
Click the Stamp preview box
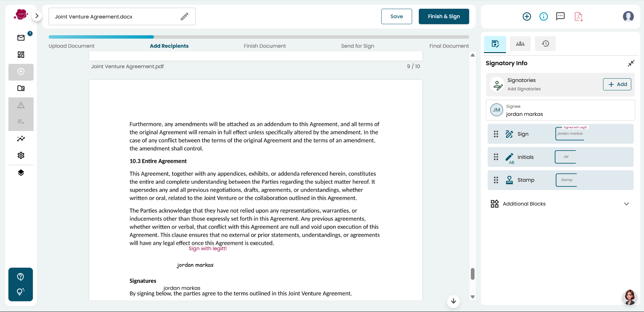pos(566,180)
